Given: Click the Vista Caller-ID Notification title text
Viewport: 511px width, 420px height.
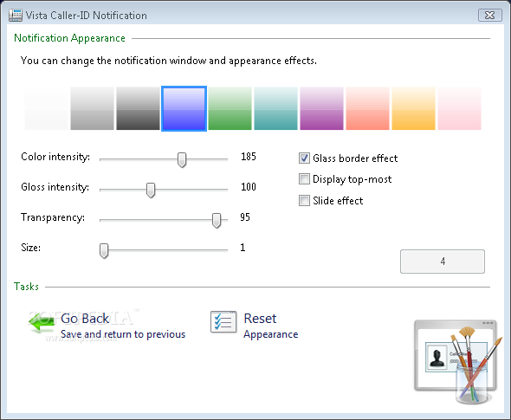Looking at the screenshot, I should [87, 16].
